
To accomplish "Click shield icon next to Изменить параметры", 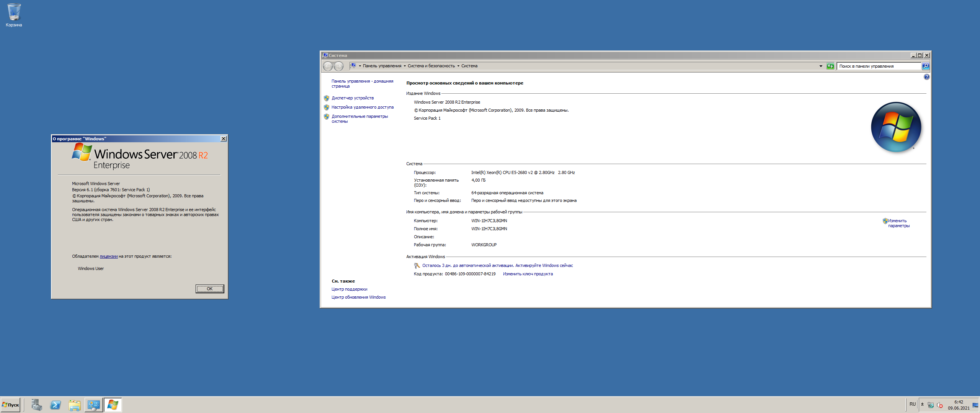I will pos(885,221).
